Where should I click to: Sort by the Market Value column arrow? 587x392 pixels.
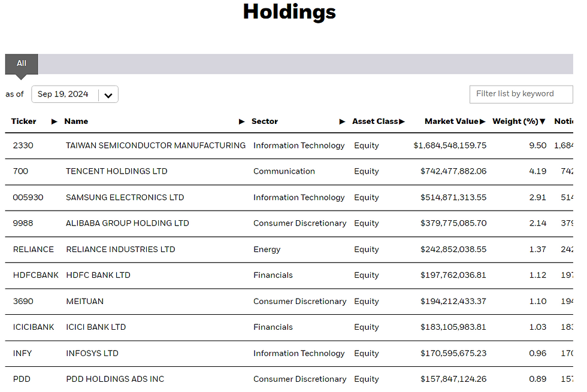(x=483, y=121)
